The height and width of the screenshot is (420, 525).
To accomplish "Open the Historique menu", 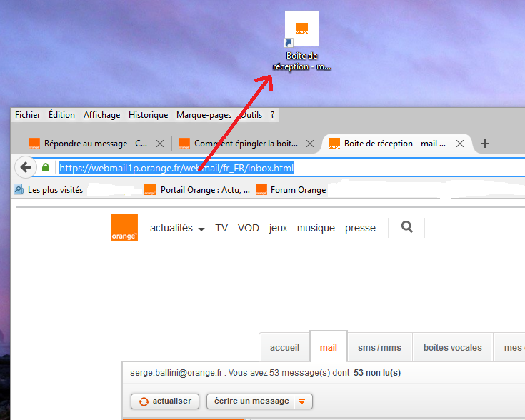I will pos(149,115).
